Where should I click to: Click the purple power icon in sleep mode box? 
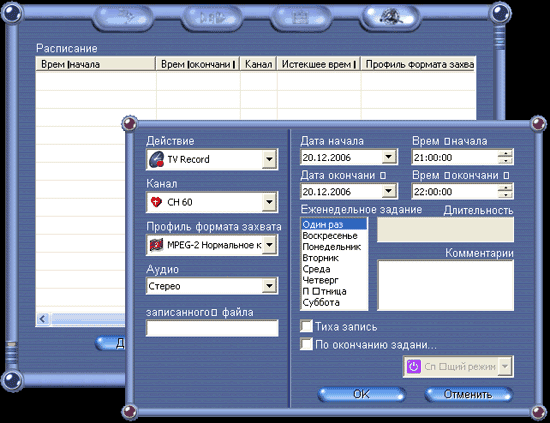(414, 367)
